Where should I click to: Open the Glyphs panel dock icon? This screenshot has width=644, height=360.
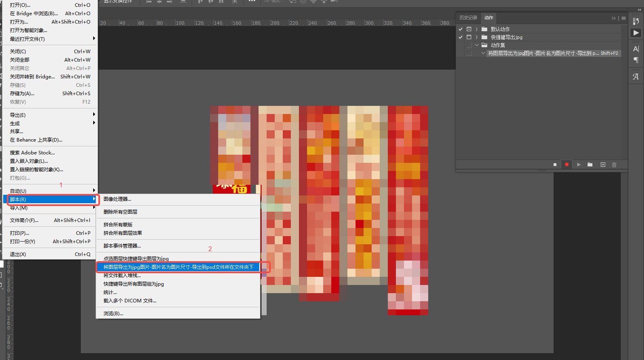point(636,76)
